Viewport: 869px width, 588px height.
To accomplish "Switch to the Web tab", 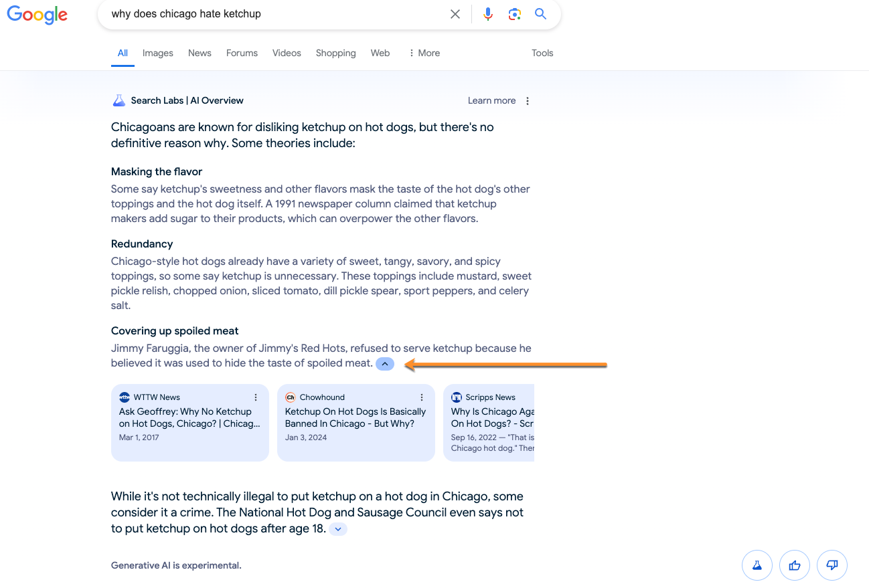I will tap(380, 53).
